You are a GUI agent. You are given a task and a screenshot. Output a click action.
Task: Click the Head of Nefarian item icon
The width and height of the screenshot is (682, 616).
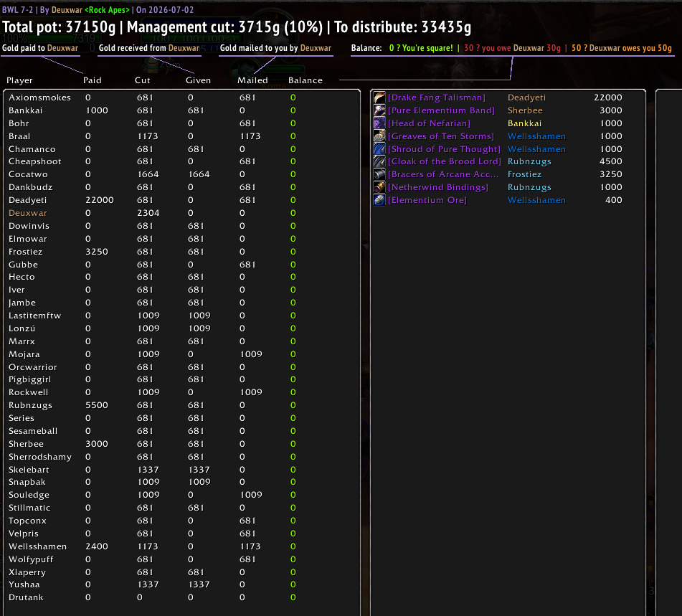(x=379, y=123)
